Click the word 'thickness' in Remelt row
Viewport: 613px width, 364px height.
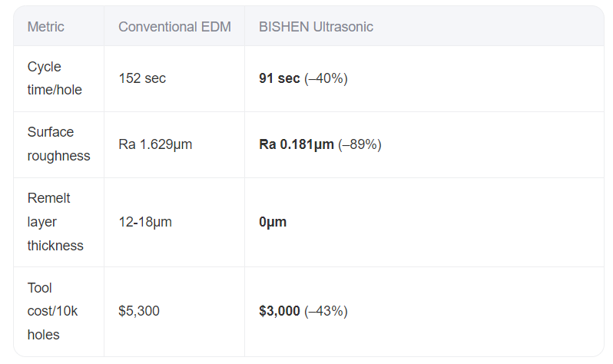tap(55, 246)
